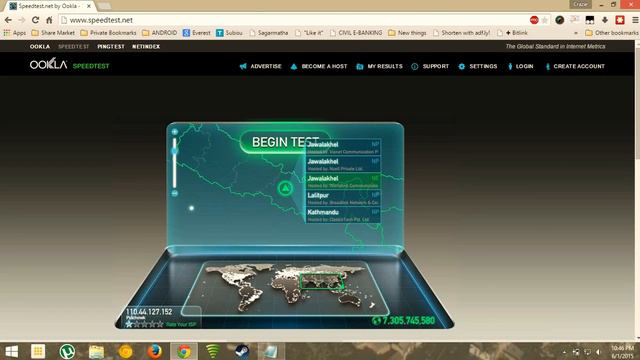
Task: Click the dark round gauge extension icon
Action: [560, 20]
